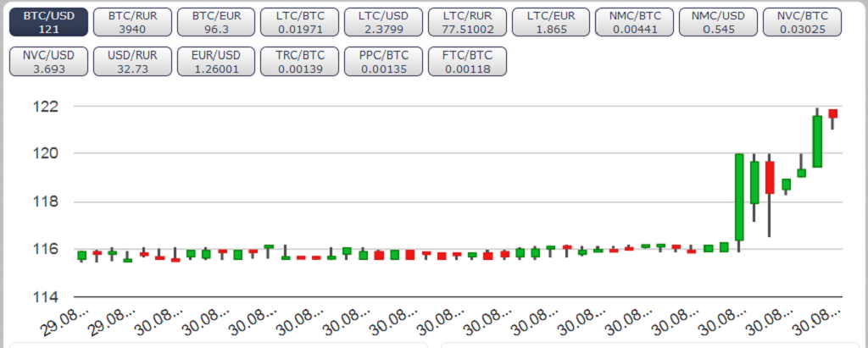Screen dimensions: 868x348
Task: Open NMC/BTC 0.00441 pair
Action: pyautogui.click(x=635, y=22)
